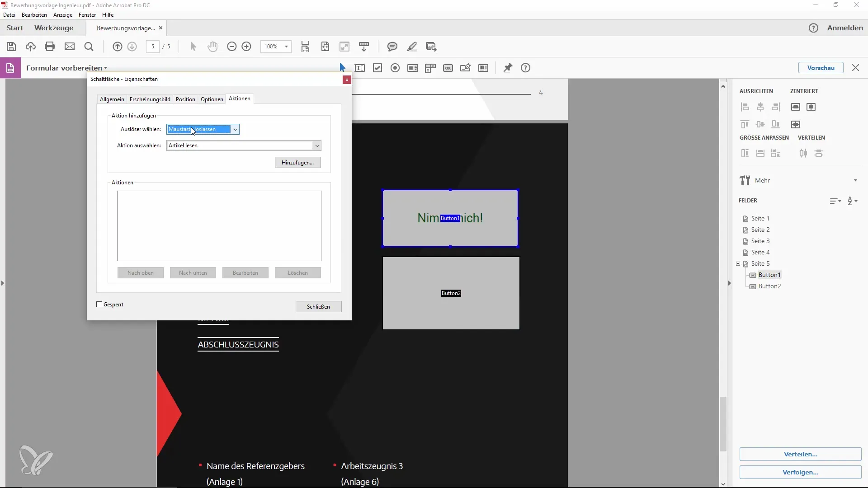Select the highlighter pen icon

click(x=412, y=47)
